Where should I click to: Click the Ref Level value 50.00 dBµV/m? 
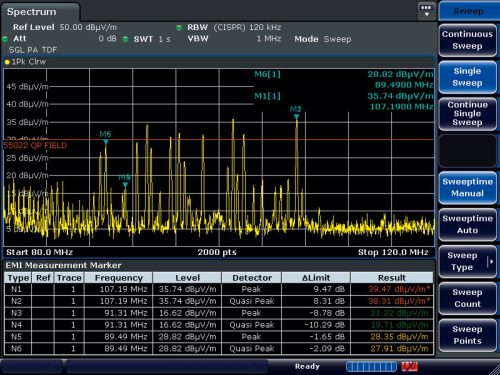88,27
